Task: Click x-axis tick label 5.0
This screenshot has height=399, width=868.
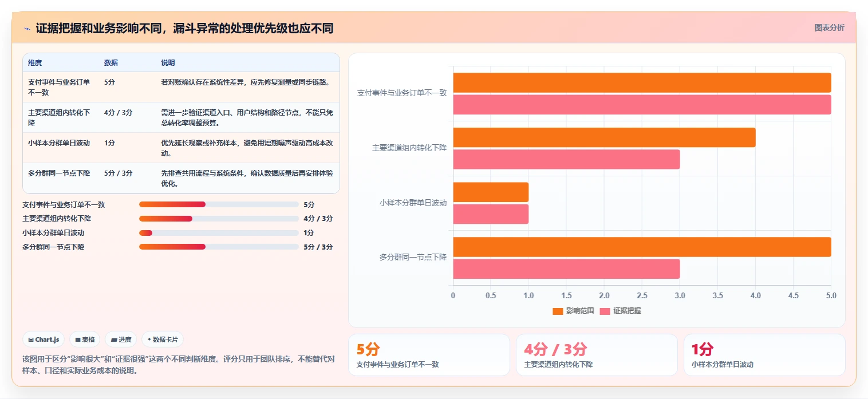Action: click(831, 296)
